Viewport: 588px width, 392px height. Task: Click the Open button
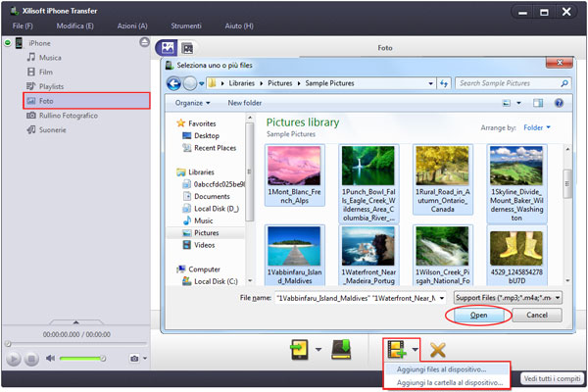pos(478,316)
